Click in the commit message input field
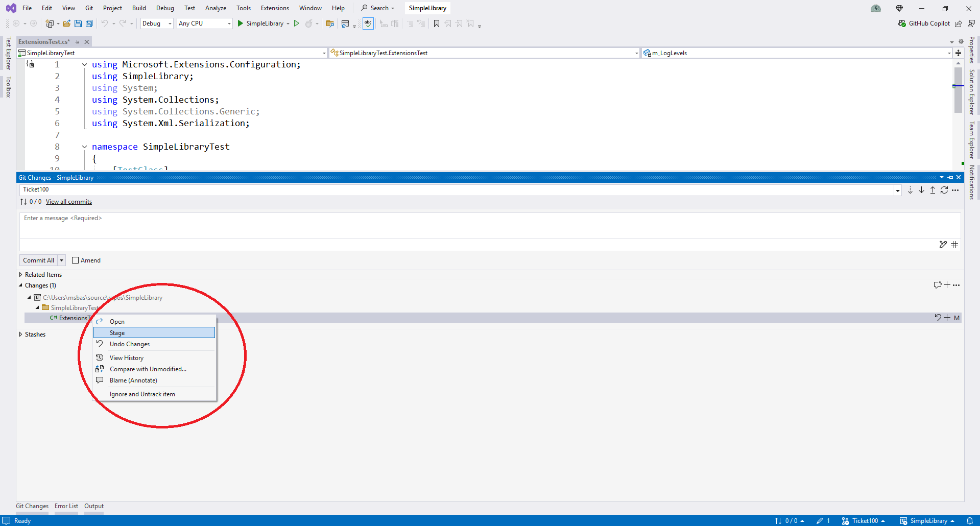 click(x=490, y=225)
